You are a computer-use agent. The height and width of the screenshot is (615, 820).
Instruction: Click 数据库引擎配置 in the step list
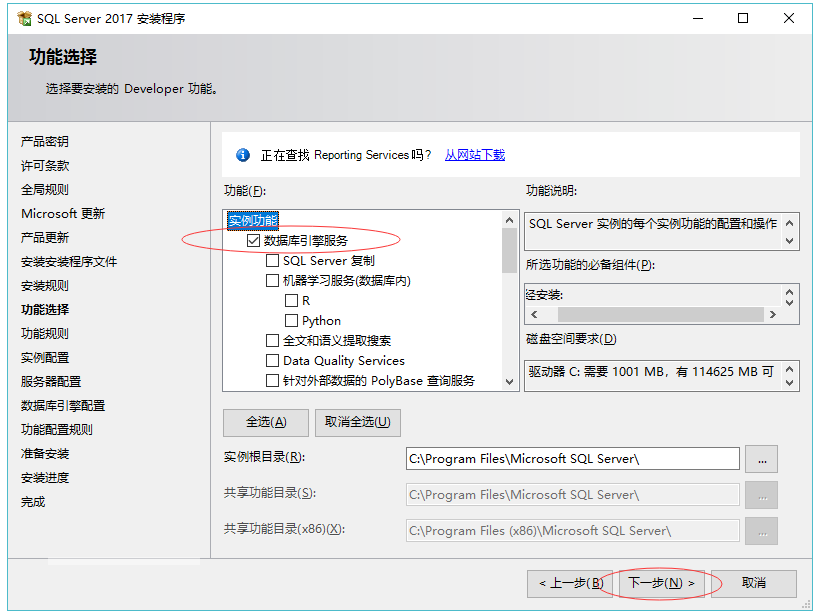pyautogui.click(x=63, y=406)
